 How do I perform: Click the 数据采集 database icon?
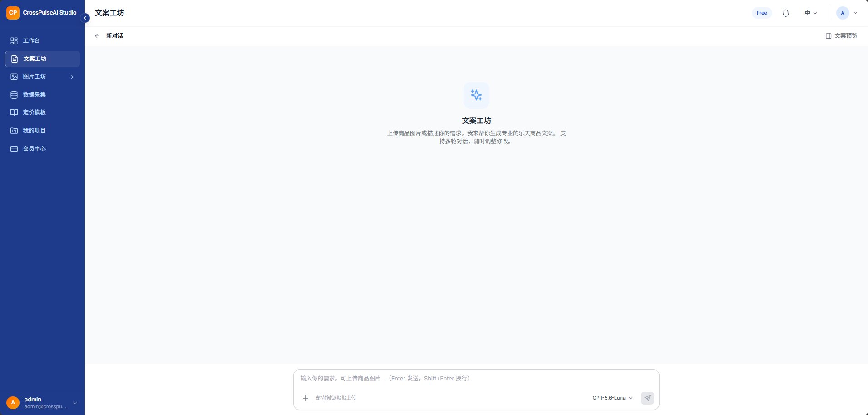14,95
